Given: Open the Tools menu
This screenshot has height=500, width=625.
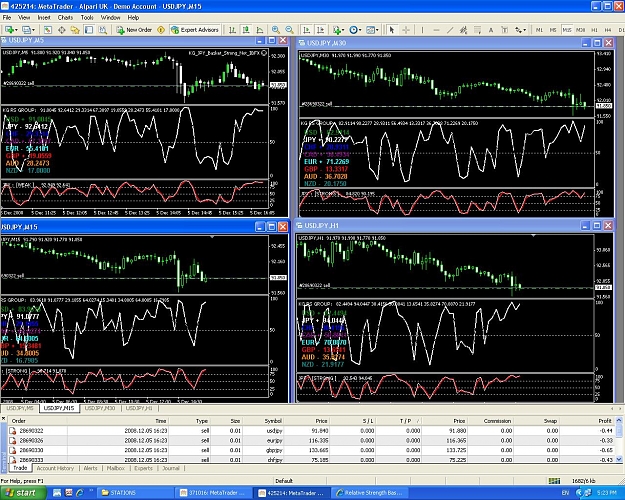Looking at the screenshot, I should tap(87, 18).
